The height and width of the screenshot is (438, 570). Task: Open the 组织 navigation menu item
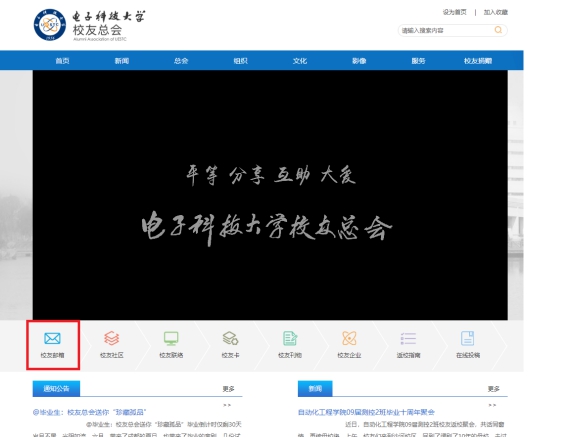(240, 61)
